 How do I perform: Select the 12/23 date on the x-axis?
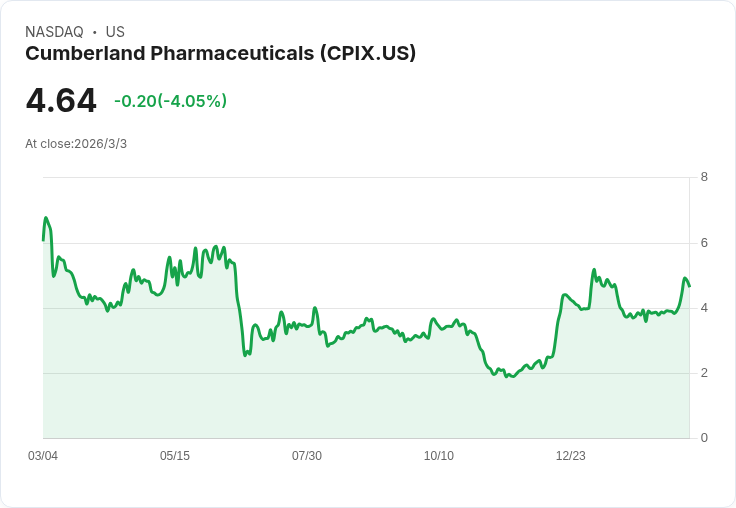pyautogui.click(x=571, y=456)
